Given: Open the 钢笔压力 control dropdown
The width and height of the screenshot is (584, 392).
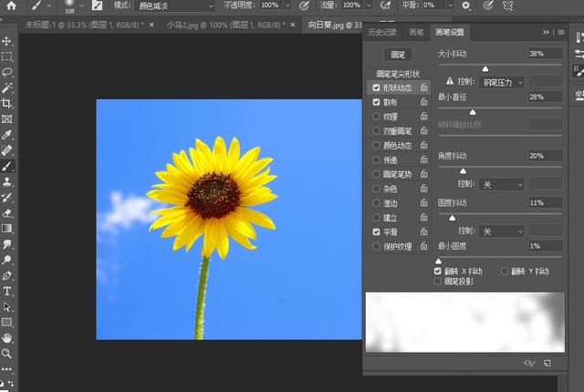Looking at the screenshot, I should 503,81.
